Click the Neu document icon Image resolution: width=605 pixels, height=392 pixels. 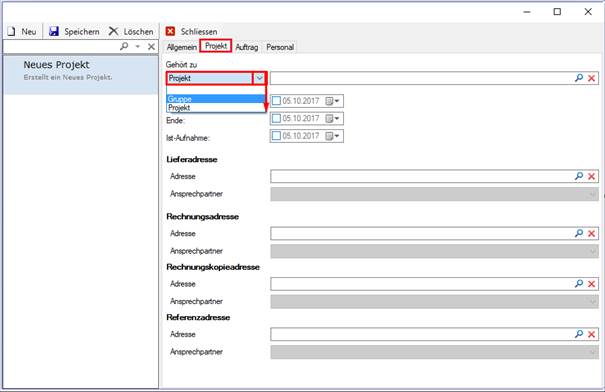coord(12,32)
